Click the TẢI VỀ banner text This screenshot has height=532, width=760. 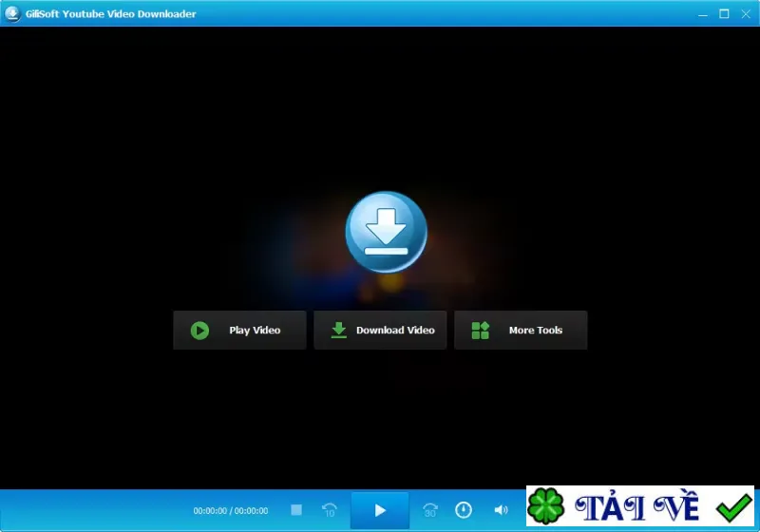click(x=637, y=507)
